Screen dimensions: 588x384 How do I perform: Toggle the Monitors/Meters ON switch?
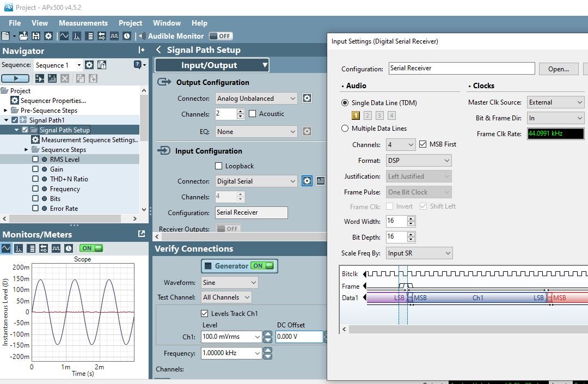pyautogui.click(x=91, y=248)
